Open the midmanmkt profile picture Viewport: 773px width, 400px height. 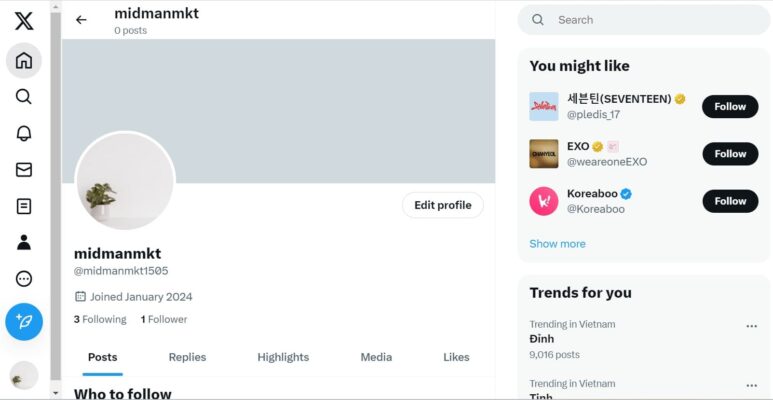point(125,181)
